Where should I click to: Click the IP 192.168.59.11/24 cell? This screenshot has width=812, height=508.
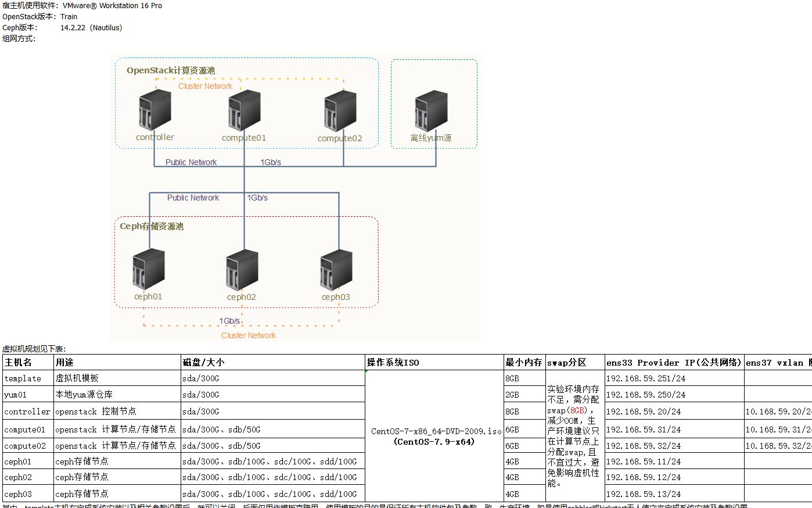click(x=674, y=462)
